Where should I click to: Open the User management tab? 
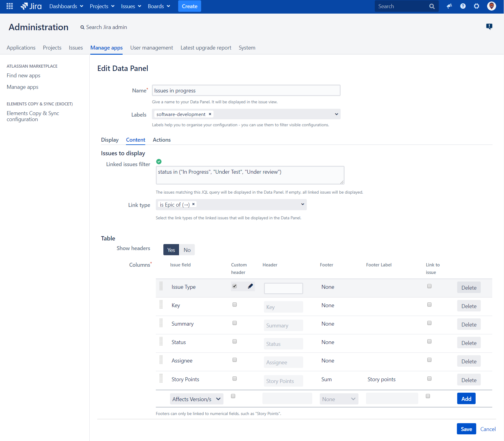click(x=152, y=48)
